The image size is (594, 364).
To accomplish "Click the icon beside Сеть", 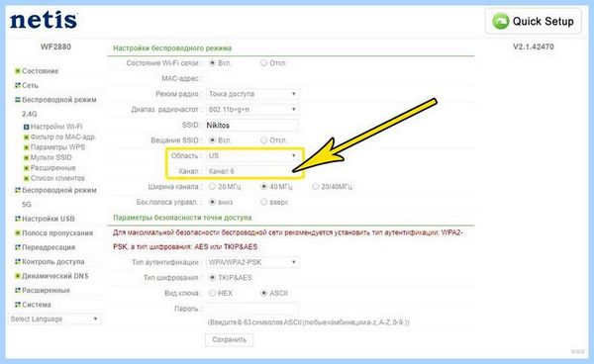I will pos(18,85).
